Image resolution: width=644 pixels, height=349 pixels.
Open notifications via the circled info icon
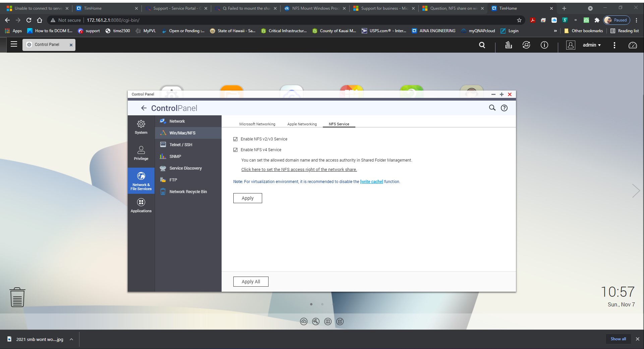point(544,45)
